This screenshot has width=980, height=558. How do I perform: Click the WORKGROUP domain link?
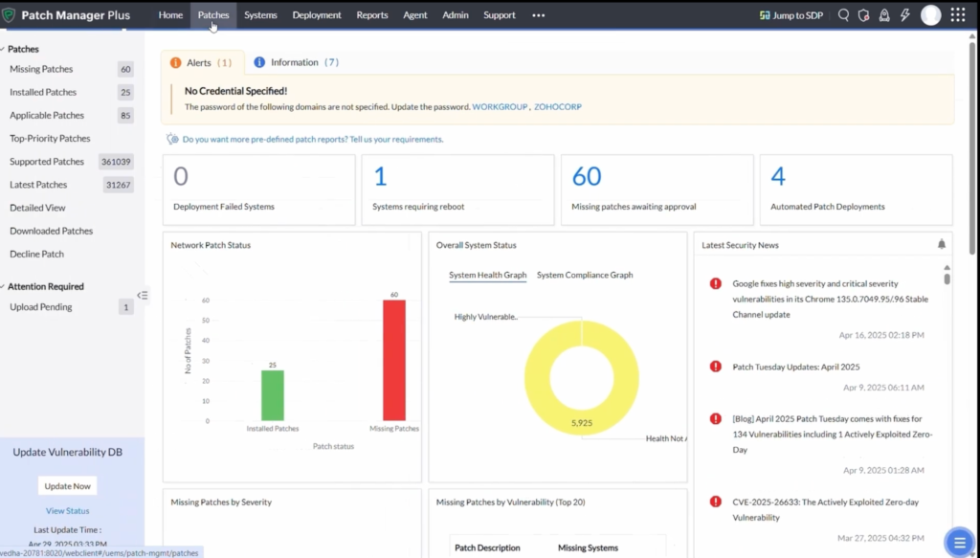point(500,107)
